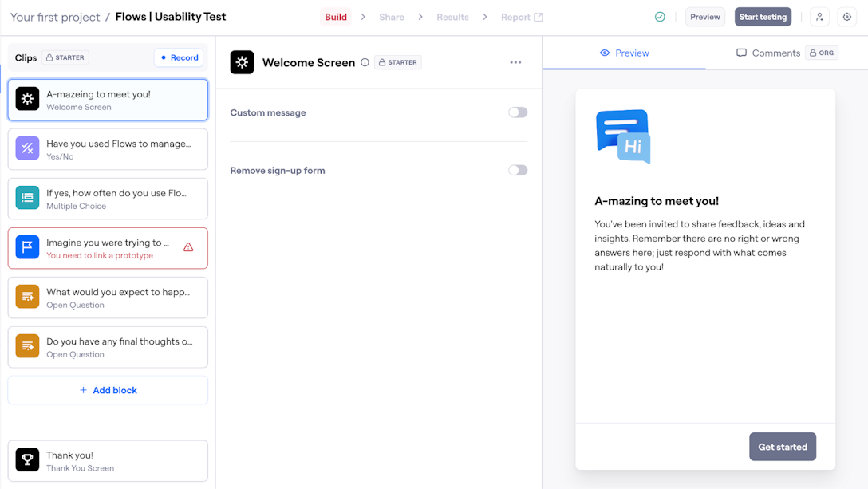Open the Welcome Screen options menu
Viewport: 868px width, 489px height.
tap(515, 62)
